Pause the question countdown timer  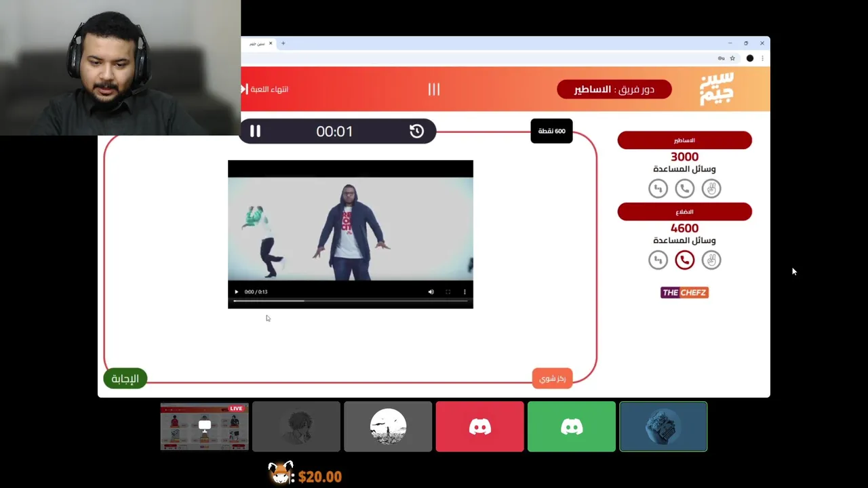click(x=255, y=131)
